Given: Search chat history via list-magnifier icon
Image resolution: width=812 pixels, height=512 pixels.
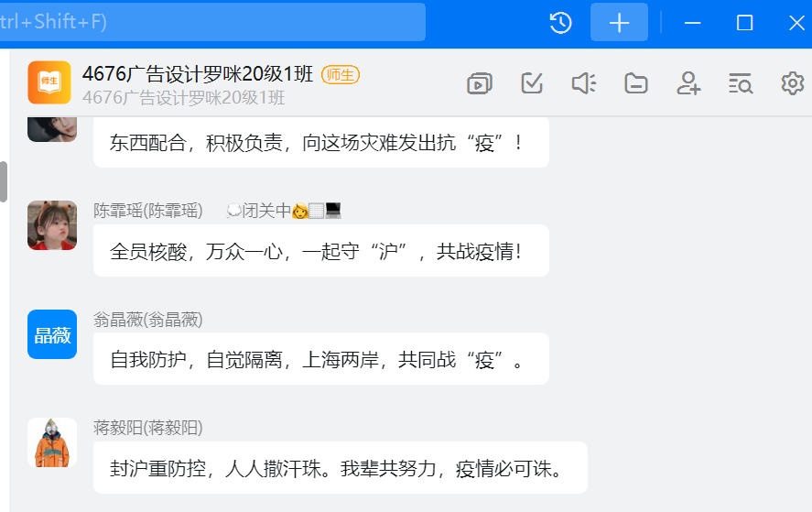Looking at the screenshot, I should tap(740, 83).
